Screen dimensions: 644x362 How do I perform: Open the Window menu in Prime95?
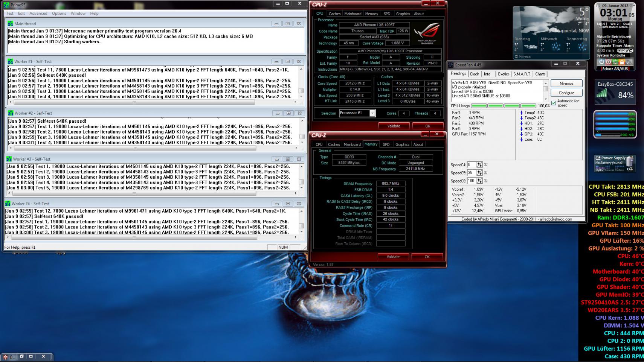[78, 13]
